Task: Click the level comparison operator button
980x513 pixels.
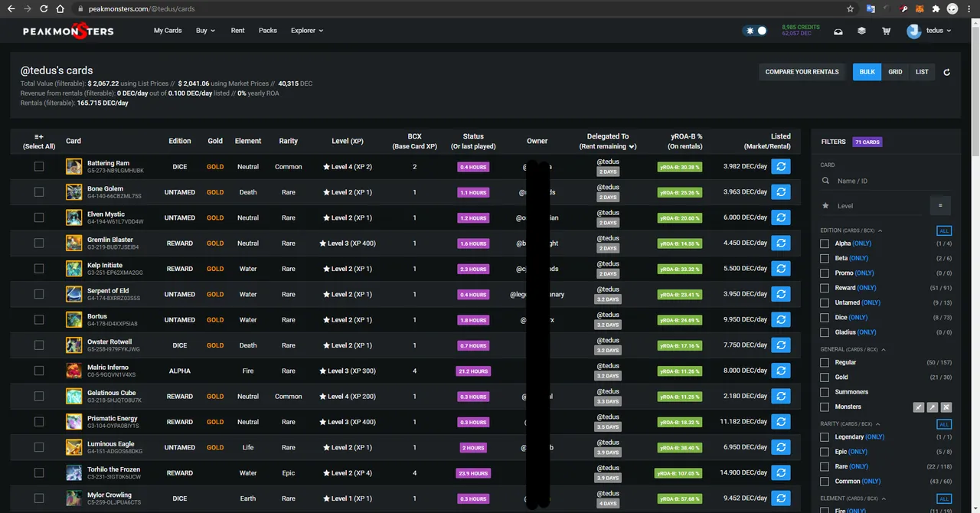Action: 940,205
